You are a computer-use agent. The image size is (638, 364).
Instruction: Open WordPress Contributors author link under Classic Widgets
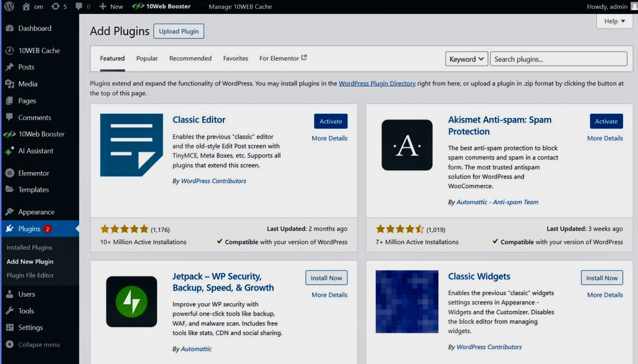click(x=489, y=347)
